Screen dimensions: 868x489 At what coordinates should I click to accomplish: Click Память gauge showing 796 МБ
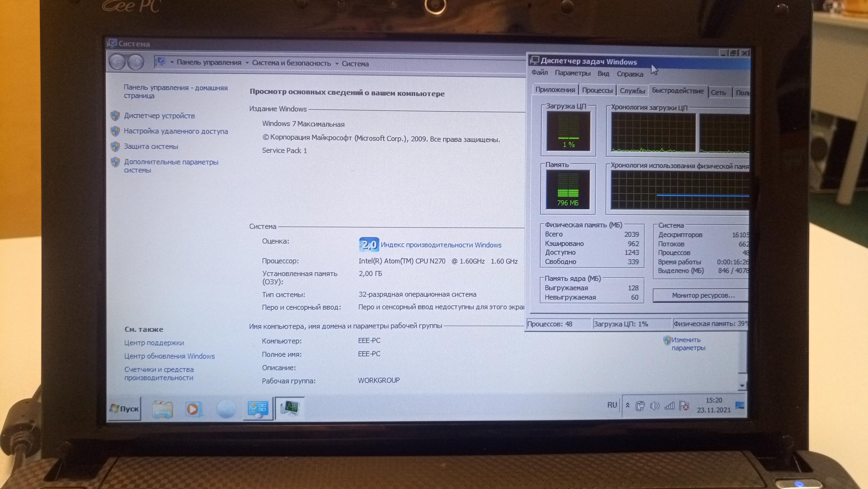(568, 189)
